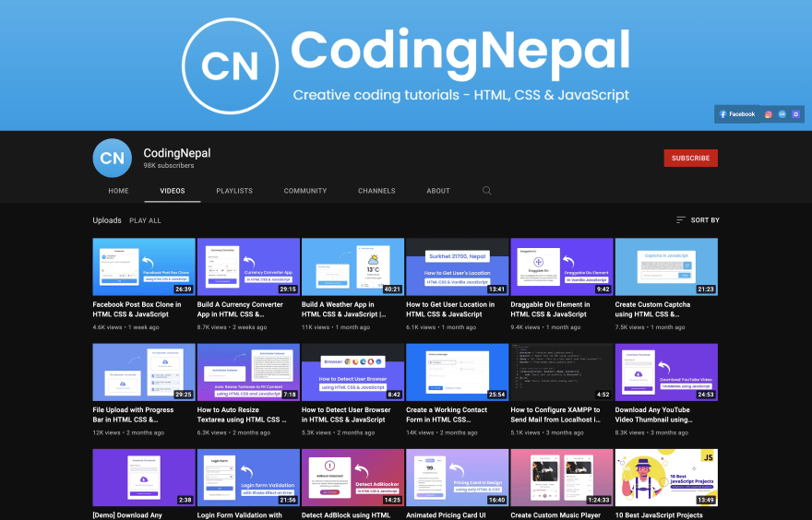Open Draggable Div Element video thumbnail
This screenshot has height=520, width=812.
click(x=562, y=266)
